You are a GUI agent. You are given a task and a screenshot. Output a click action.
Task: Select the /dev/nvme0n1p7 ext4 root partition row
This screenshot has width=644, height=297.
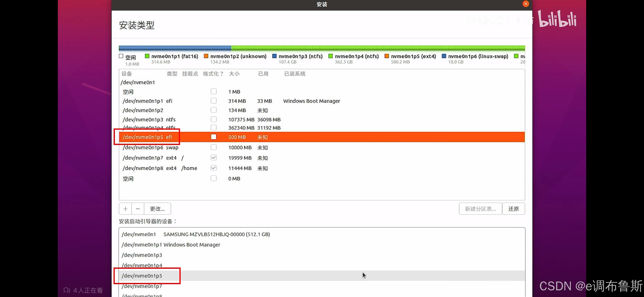point(322,158)
